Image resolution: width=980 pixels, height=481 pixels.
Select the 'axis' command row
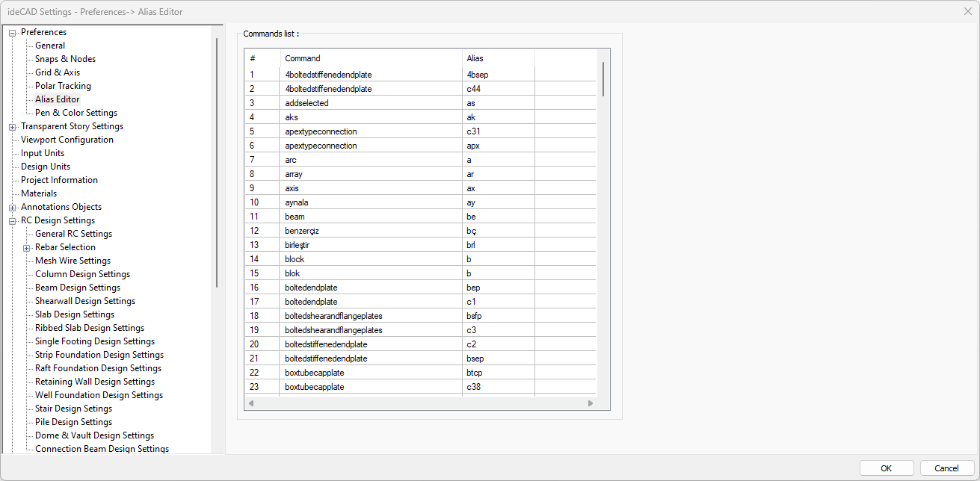(421, 188)
